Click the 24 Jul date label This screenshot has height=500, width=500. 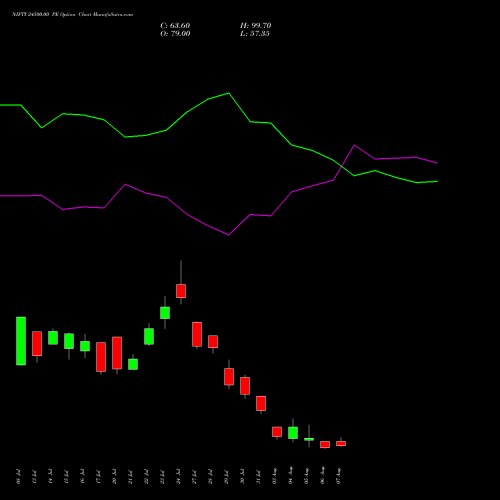[178, 477]
